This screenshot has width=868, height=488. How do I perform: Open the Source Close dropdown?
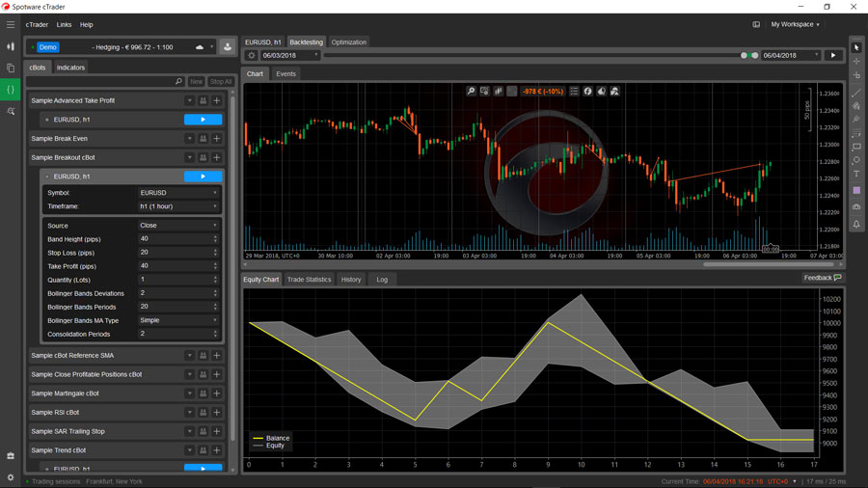coord(178,225)
